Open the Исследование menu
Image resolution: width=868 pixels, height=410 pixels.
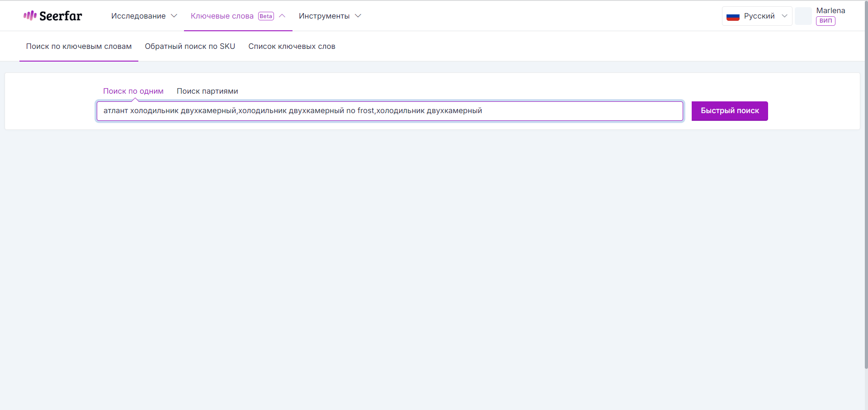click(x=138, y=16)
